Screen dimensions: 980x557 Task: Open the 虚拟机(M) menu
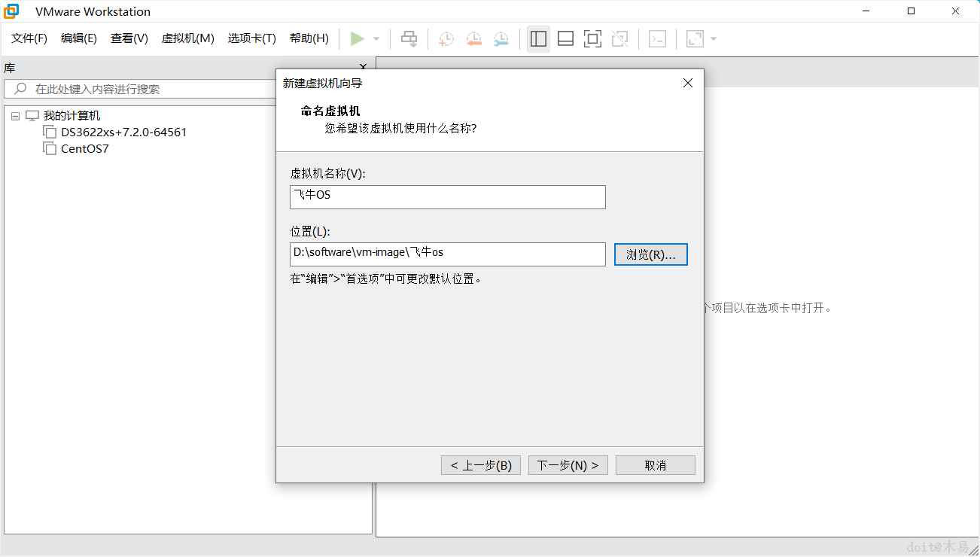[187, 38]
